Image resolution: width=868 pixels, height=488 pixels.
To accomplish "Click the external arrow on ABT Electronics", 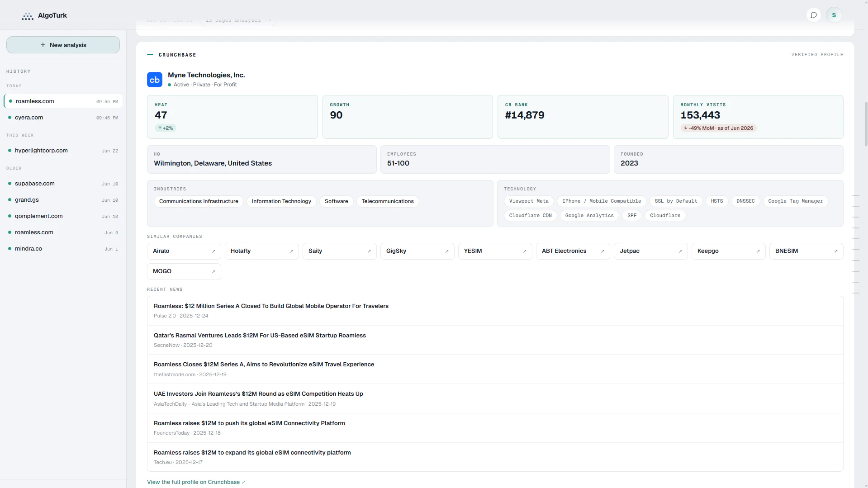I will 602,251.
